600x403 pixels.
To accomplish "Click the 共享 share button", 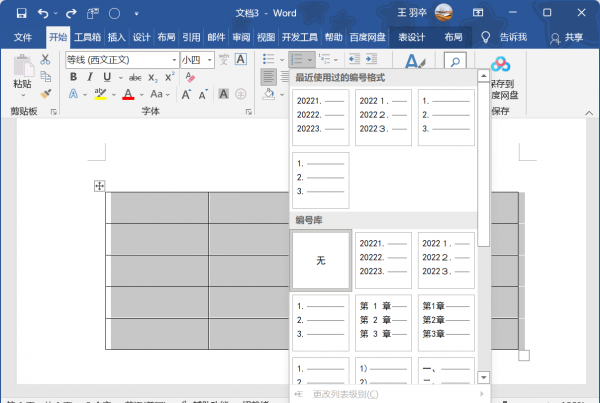I will [x=567, y=37].
